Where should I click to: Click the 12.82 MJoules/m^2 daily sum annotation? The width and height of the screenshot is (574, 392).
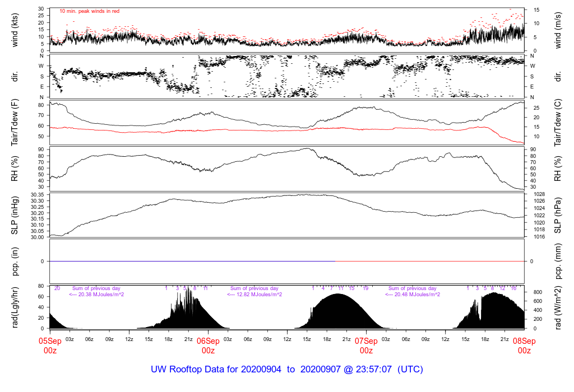coord(254,295)
